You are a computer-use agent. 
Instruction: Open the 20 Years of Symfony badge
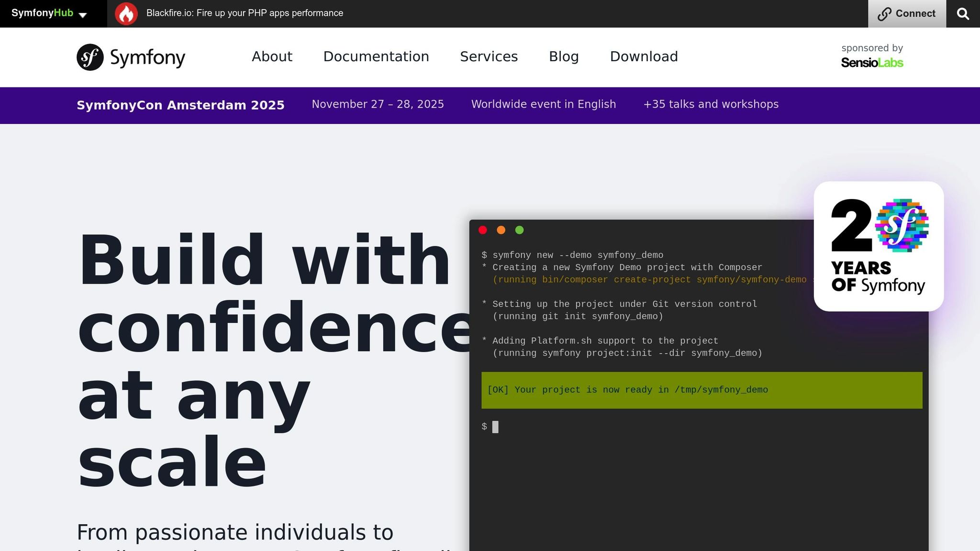pyautogui.click(x=879, y=246)
